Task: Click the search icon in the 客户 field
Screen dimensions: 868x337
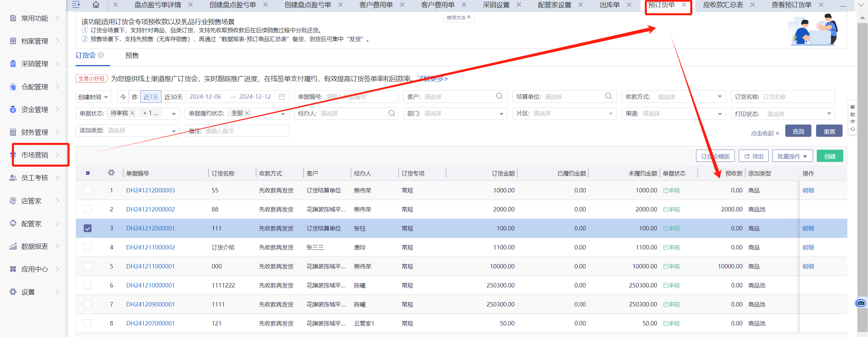Action: (499, 96)
